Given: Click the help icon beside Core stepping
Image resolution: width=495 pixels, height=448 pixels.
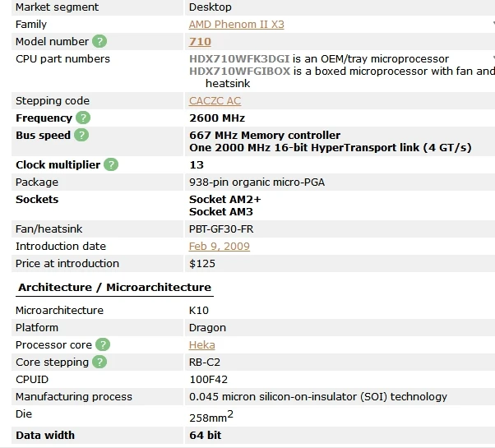Looking at the screenshot, I should pyautogui.click(x=99, y=363).
